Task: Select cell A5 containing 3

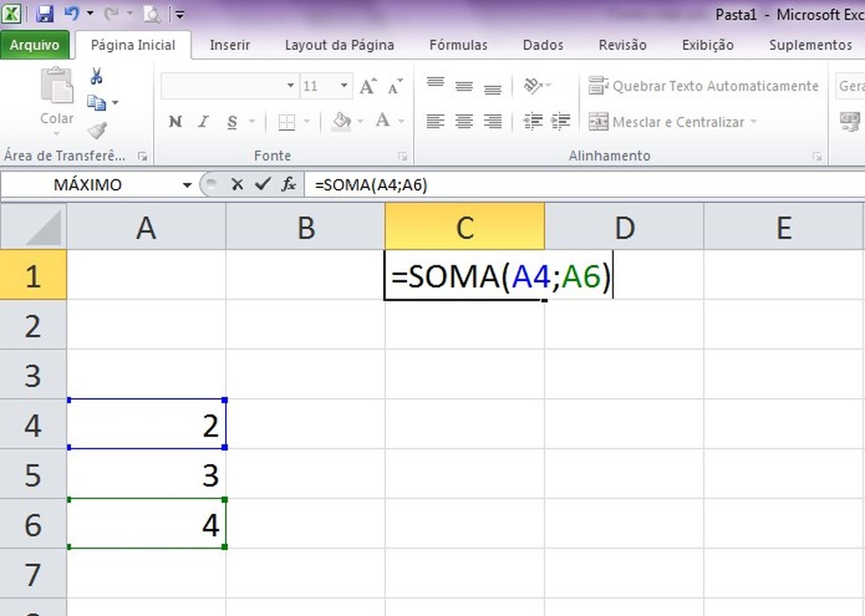Action: click(147, 475)
